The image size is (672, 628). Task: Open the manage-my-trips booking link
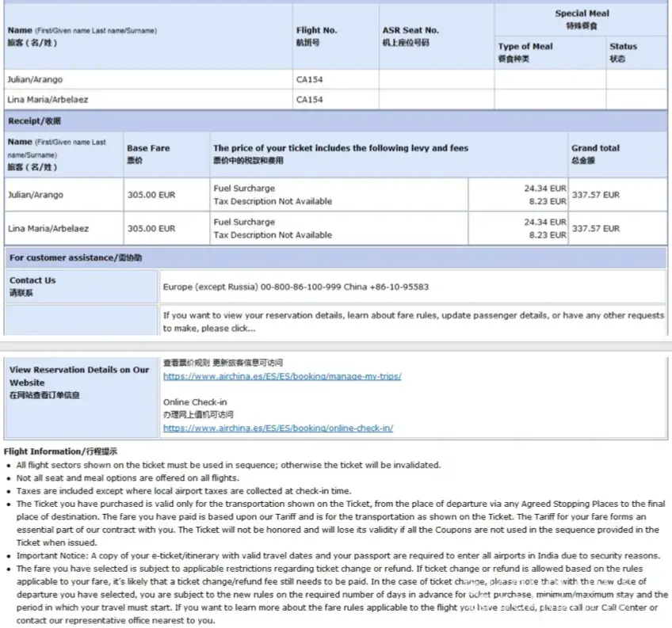[x=282, y=376]
